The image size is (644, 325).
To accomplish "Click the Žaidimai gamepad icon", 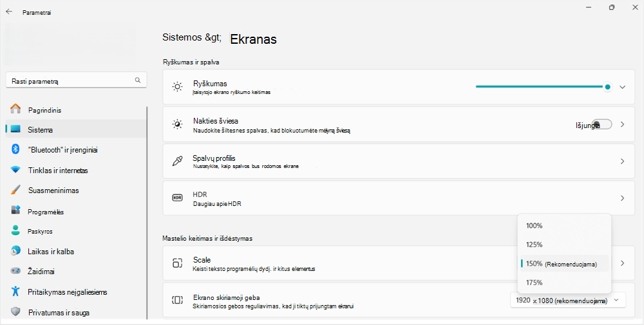I will (15, 271).
